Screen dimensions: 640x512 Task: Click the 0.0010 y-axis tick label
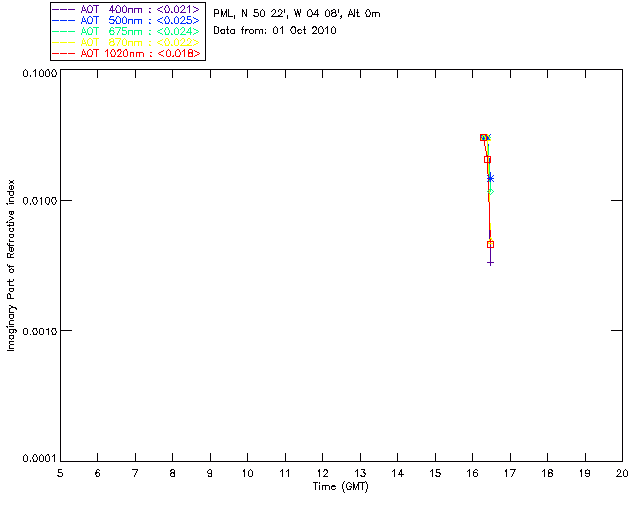click(39, 331)
